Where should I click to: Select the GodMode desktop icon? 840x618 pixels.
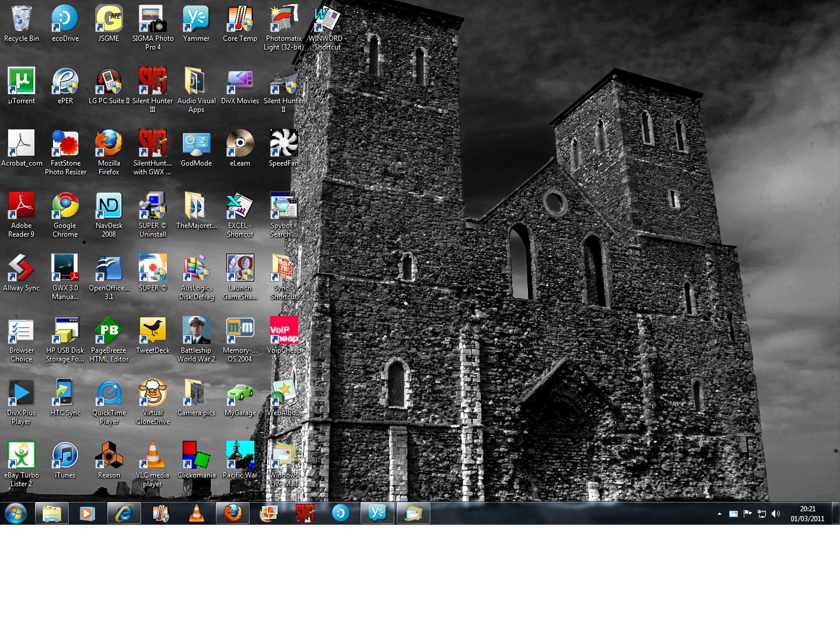pyautogui.click(x=196, y=144)
